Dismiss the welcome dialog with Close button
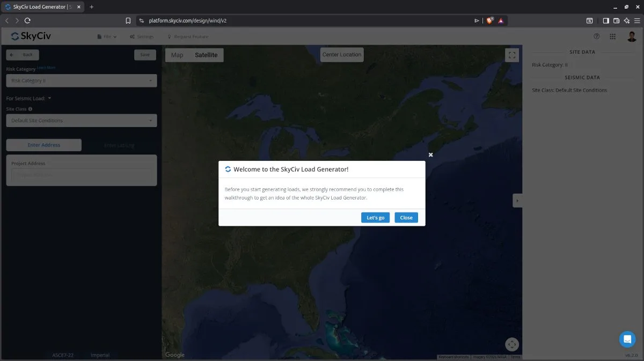 (x=406, y=218)
